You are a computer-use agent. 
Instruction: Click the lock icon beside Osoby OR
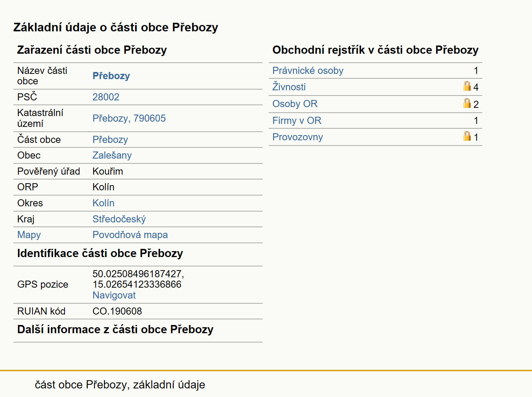[x=467, y=103]
